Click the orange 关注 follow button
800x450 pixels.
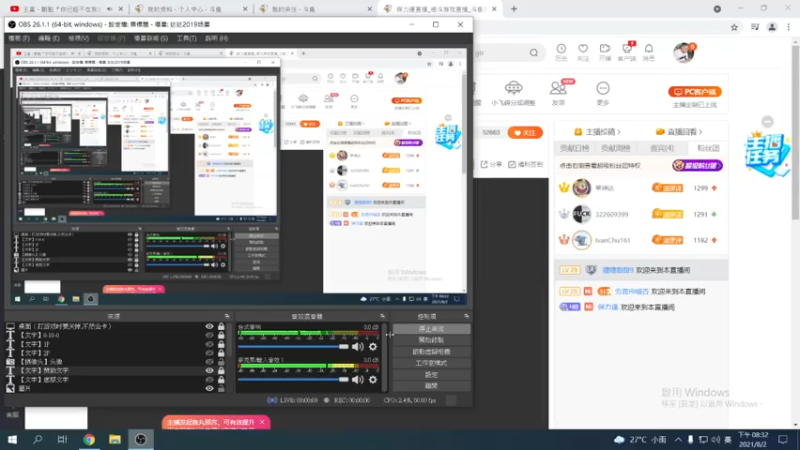tap(525, 133)
